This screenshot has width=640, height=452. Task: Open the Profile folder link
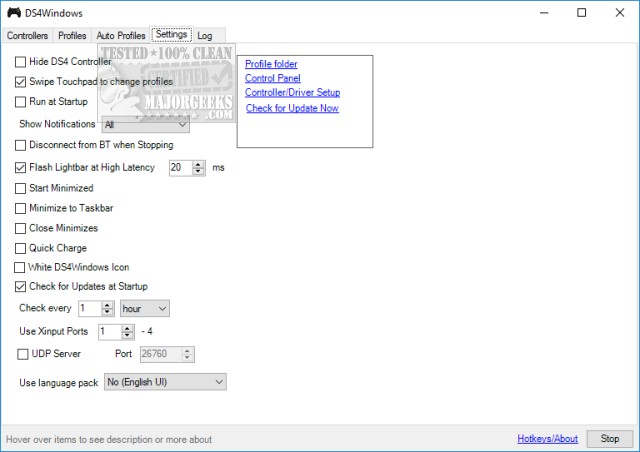click(271, 64)
